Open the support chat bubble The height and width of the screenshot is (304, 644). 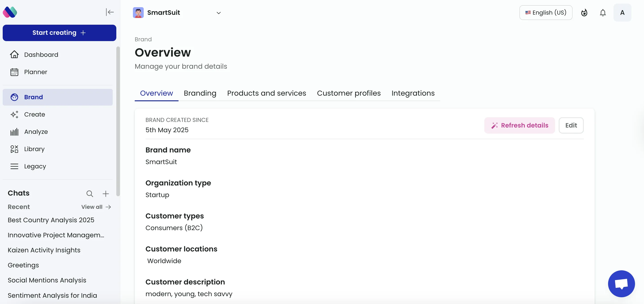coord(621,284)
